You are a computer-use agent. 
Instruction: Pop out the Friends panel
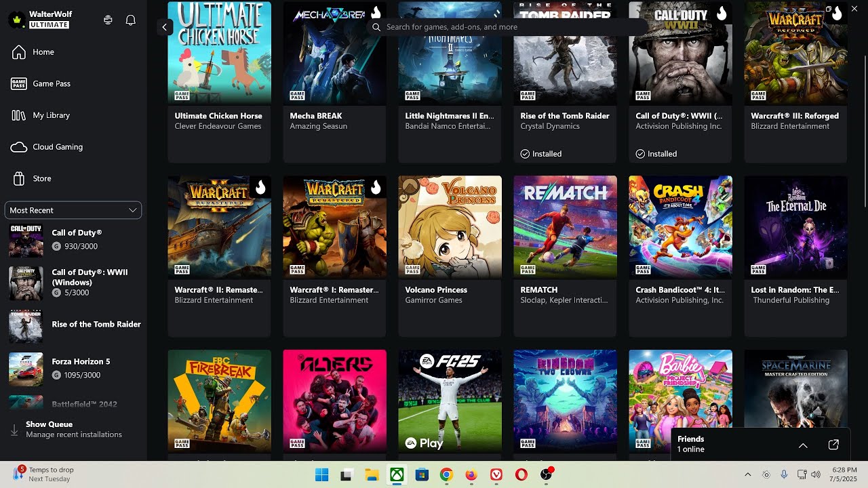point(833,445)
